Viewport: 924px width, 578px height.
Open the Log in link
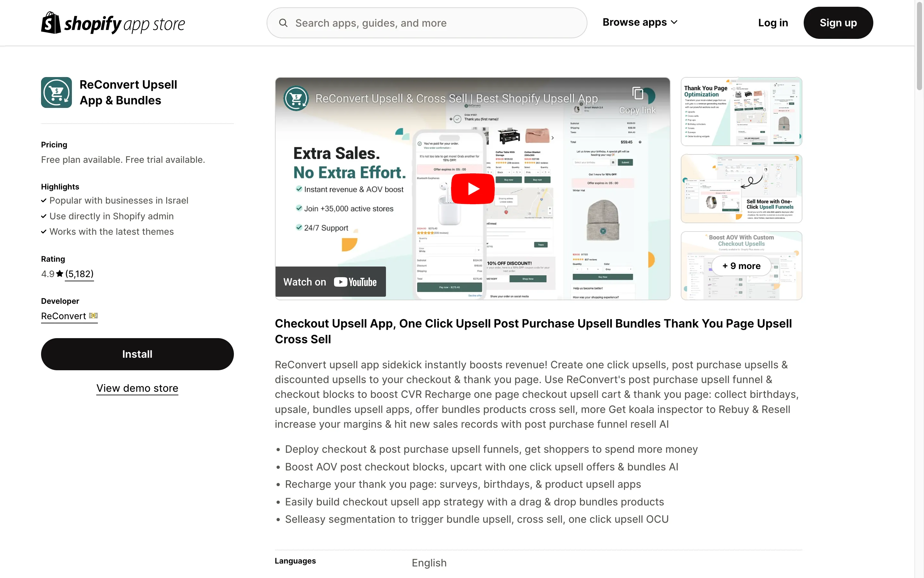click(773, 23)
